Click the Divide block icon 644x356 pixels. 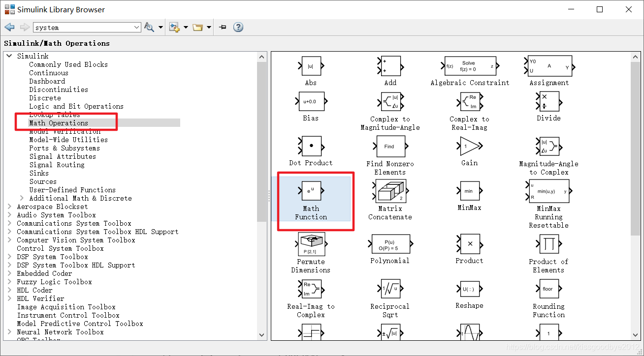coord(548,102)
